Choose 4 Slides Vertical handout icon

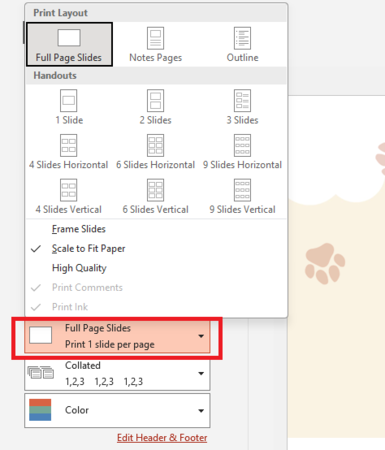(x=69, y=190)
